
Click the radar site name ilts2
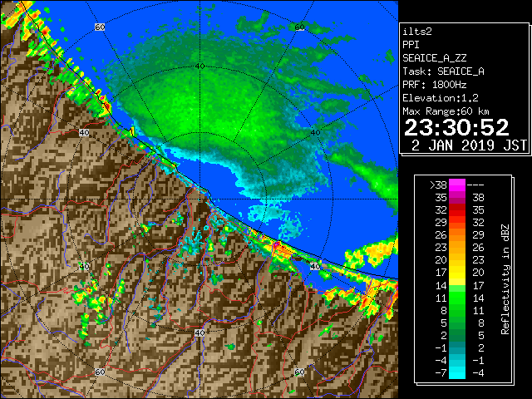point(417,32)
